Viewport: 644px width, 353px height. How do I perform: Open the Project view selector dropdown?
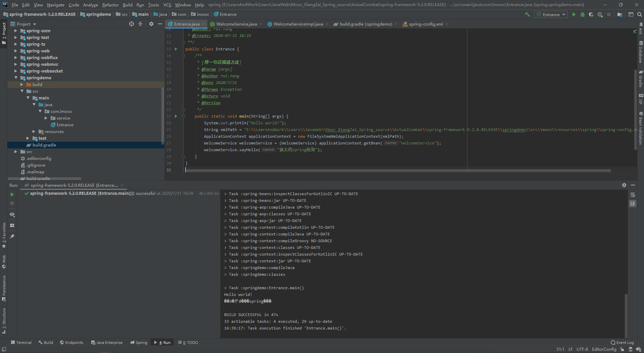point(23,24)
